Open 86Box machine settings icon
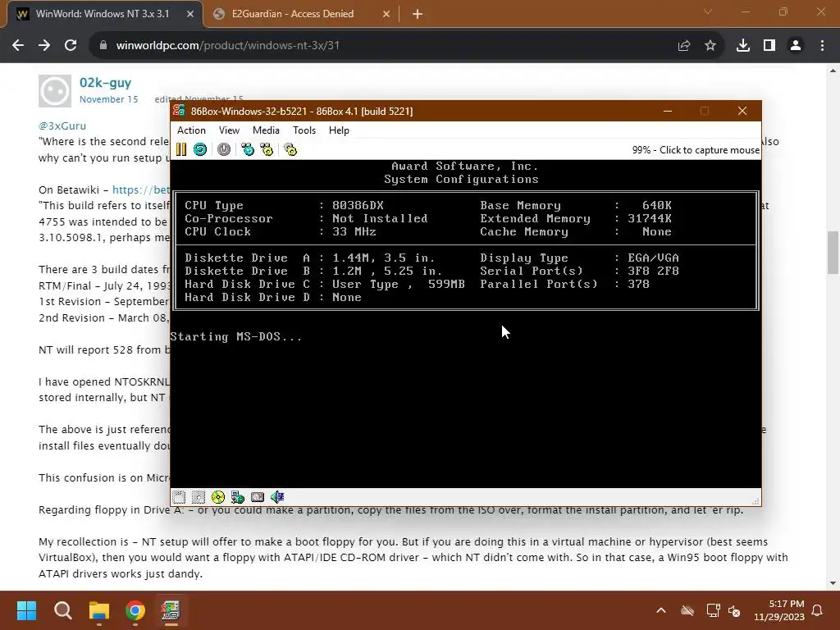This screenshot has width=840, height=630. 290,149
